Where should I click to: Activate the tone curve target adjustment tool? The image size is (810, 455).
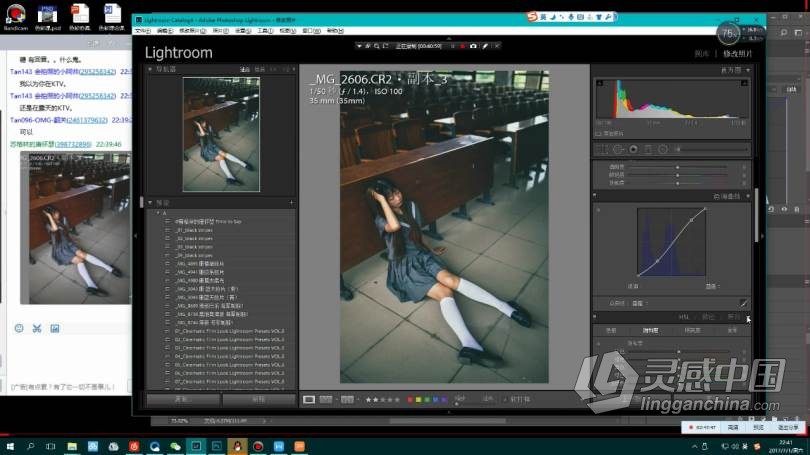click(599, 210)
